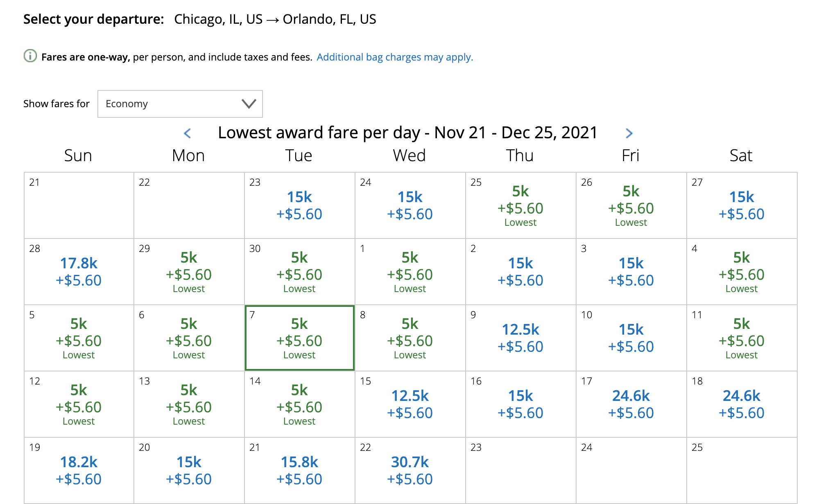Pick December 22 30.7k fare
Image resolution: width=837 pixels, height=504 pixels.
pyautogui.click(x=410, y=470)
